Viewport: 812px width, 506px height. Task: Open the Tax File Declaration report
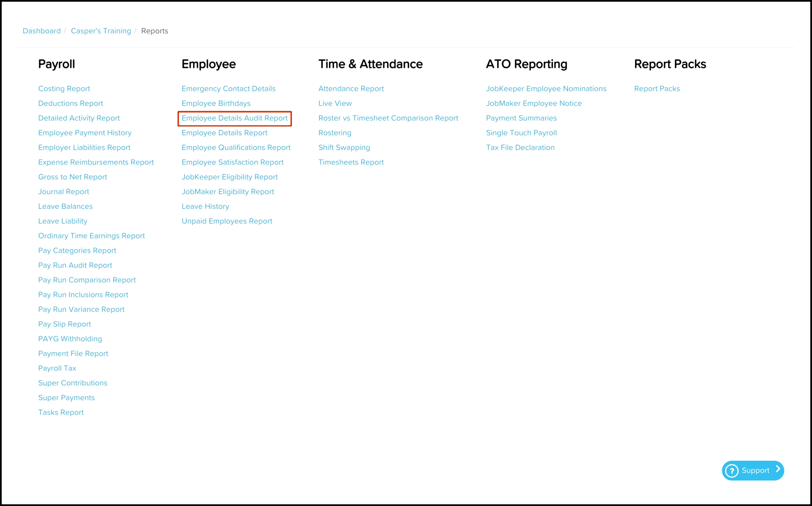(520, 148)
